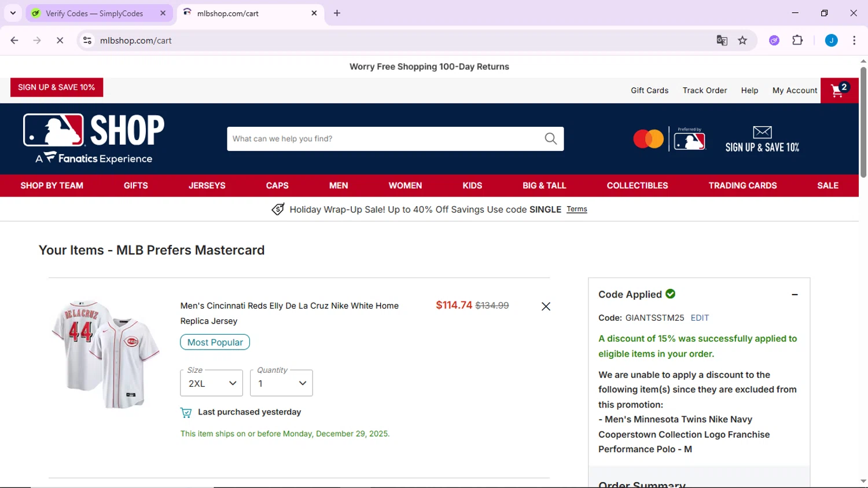Open the Jerseys menu
The height and width of the screenshot is (488, 868).
207,186
